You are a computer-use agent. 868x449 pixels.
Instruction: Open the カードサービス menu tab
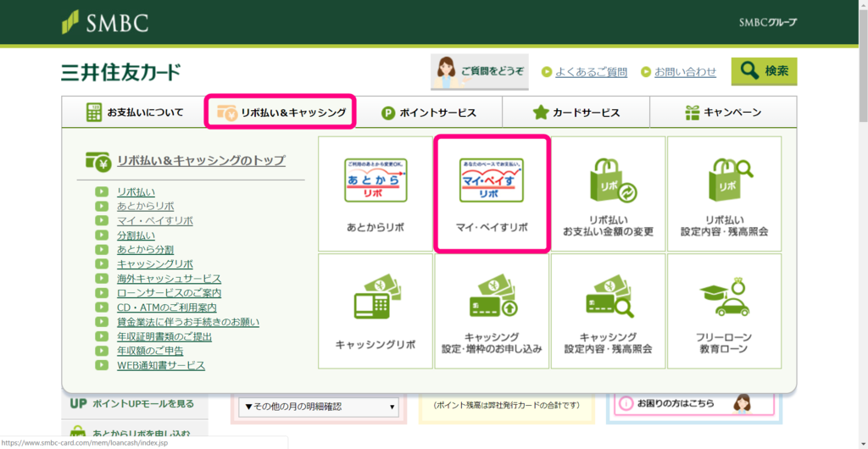pyautogui.click(x=576, y=113)
